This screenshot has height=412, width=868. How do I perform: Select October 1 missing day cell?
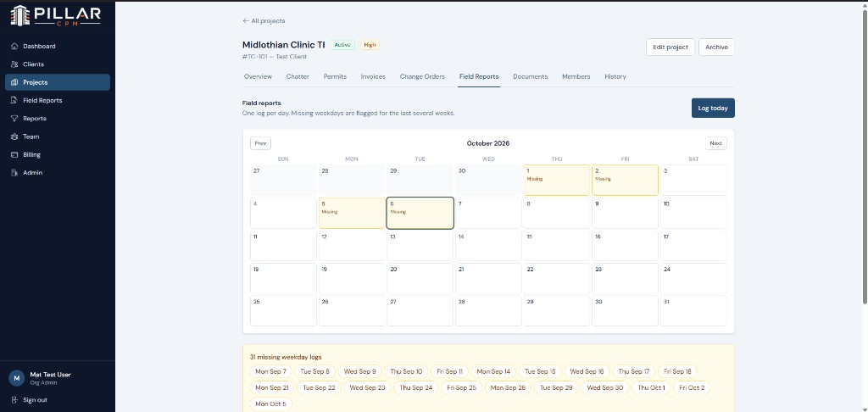(x=556, y=180)
